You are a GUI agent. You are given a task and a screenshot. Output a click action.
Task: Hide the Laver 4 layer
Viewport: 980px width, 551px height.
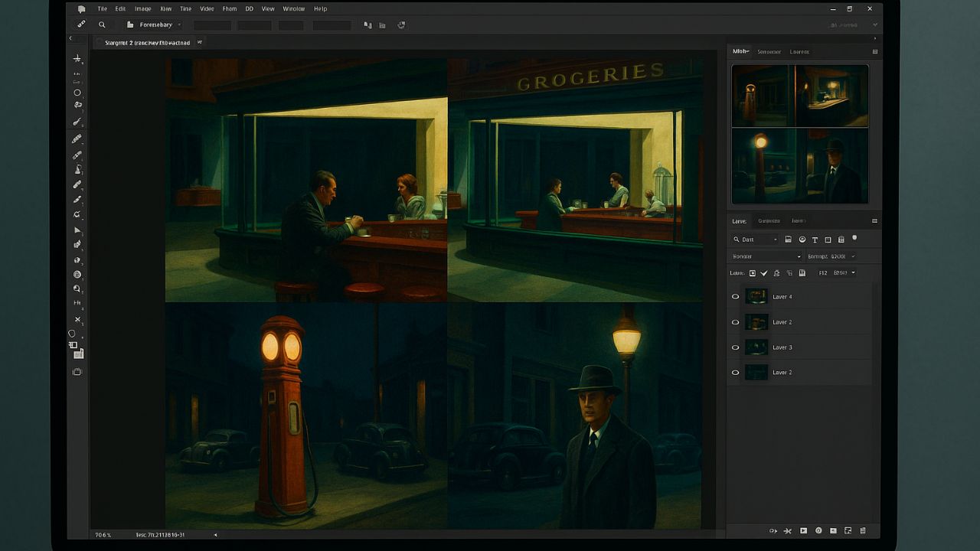pos(736,297)
